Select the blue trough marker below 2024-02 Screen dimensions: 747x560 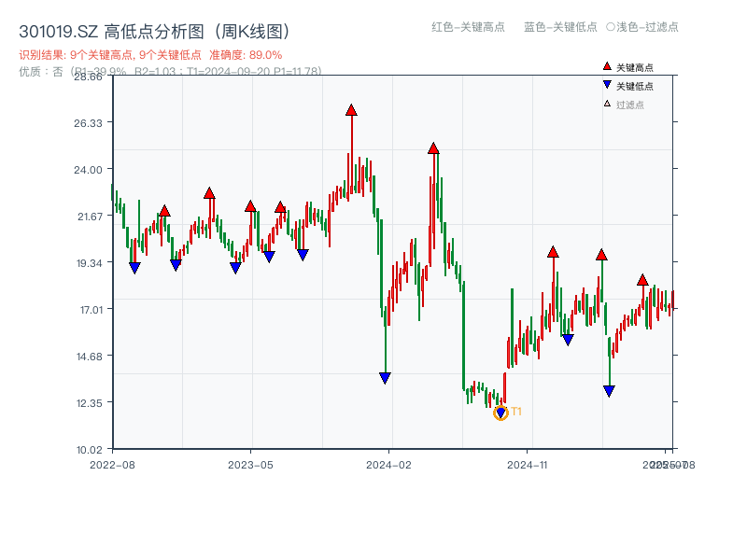pos(386,377)
